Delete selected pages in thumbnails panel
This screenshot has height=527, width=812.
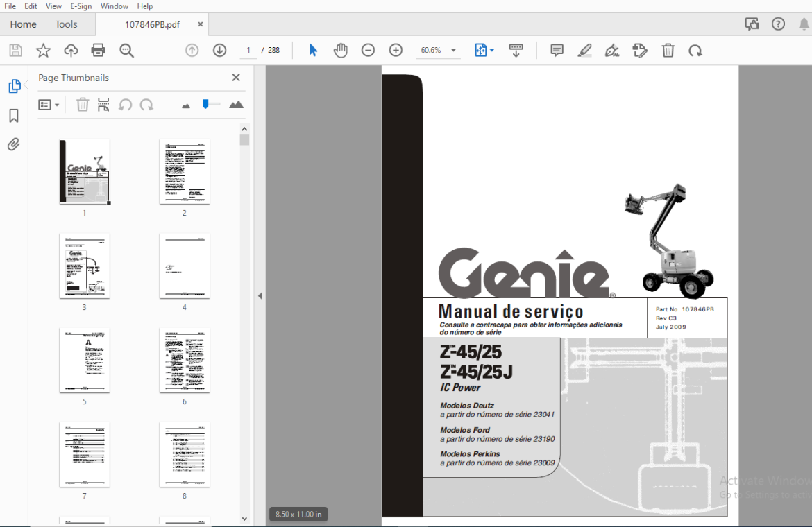click(83, 105)
